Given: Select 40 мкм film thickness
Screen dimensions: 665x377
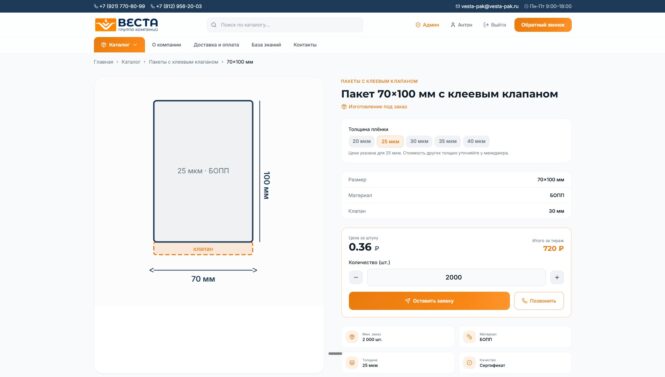Looking at the screenshot, I should [476, 141].
